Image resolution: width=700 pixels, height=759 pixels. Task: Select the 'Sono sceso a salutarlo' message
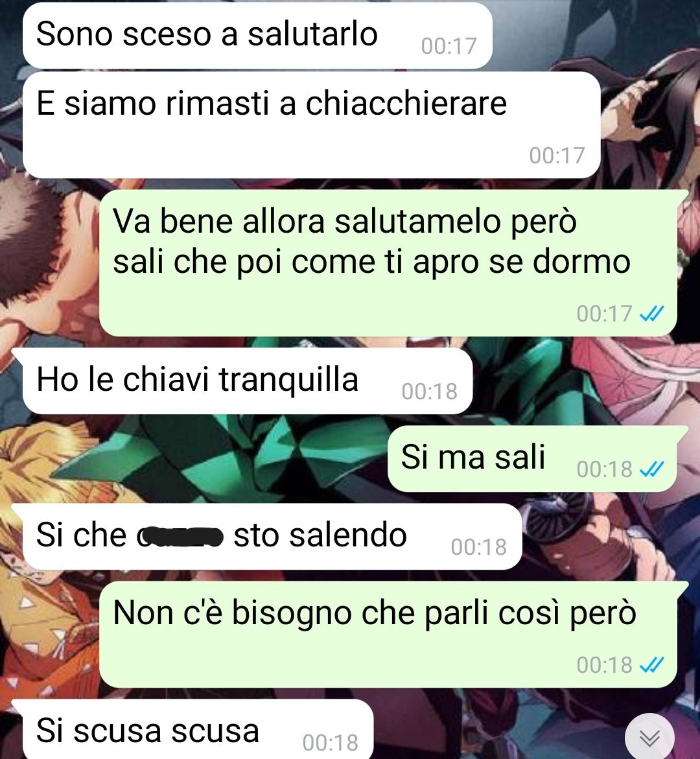[x=257, y=36]
